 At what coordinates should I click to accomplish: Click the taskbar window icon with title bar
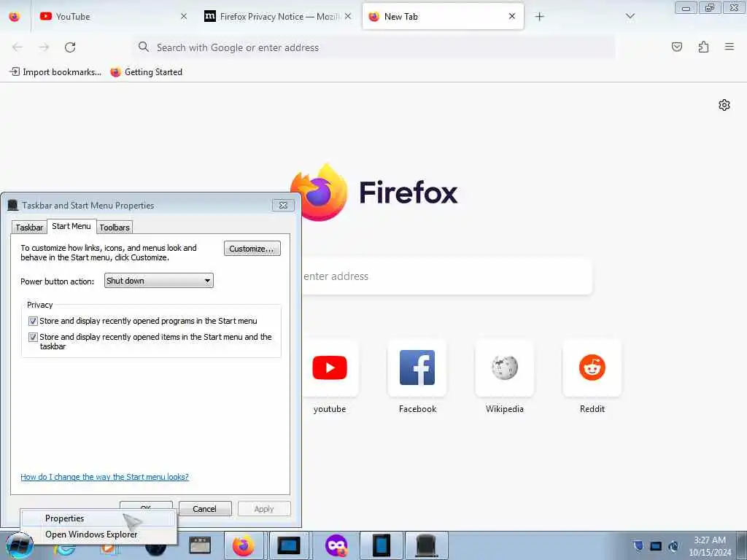tap(200, 545)
